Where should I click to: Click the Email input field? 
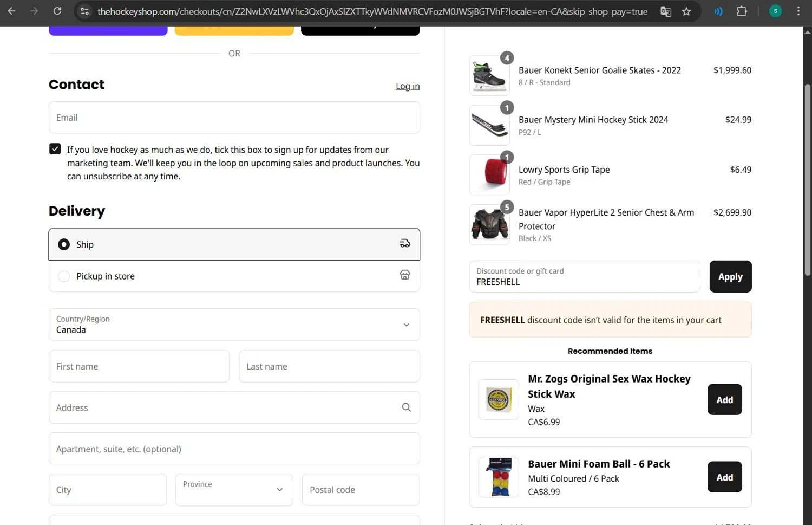[234, 118]
